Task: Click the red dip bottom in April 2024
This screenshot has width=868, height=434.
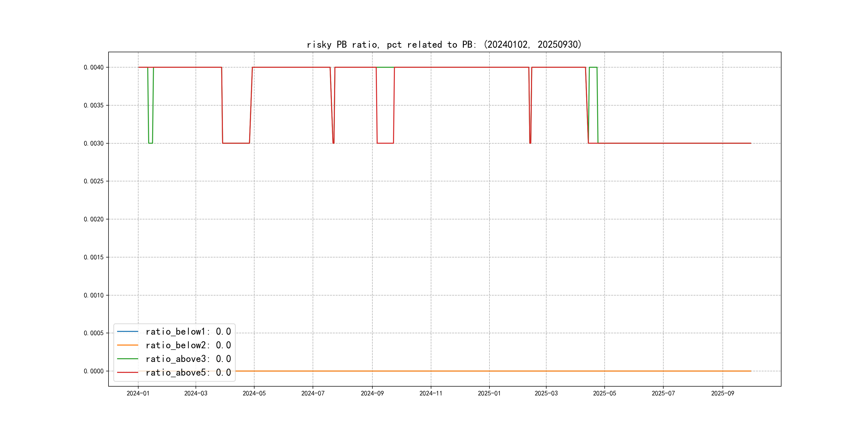Action: point(236,143)
